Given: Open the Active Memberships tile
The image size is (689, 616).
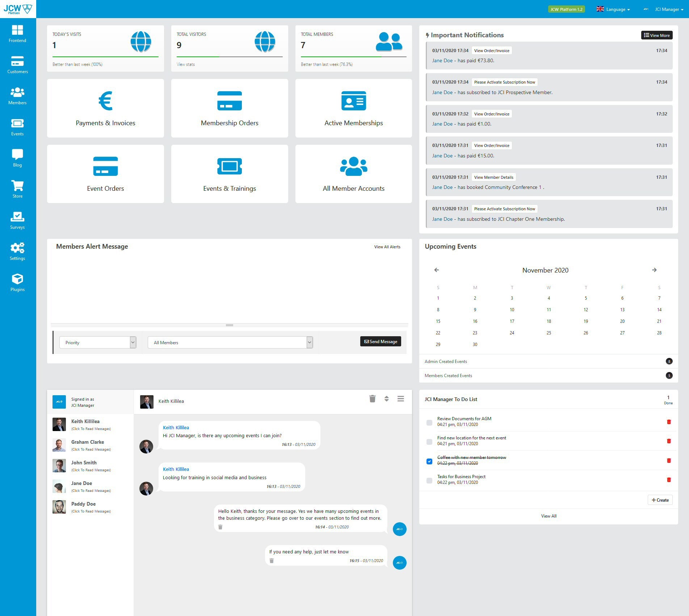Looking at the screenshot, I should click(354, 108).
